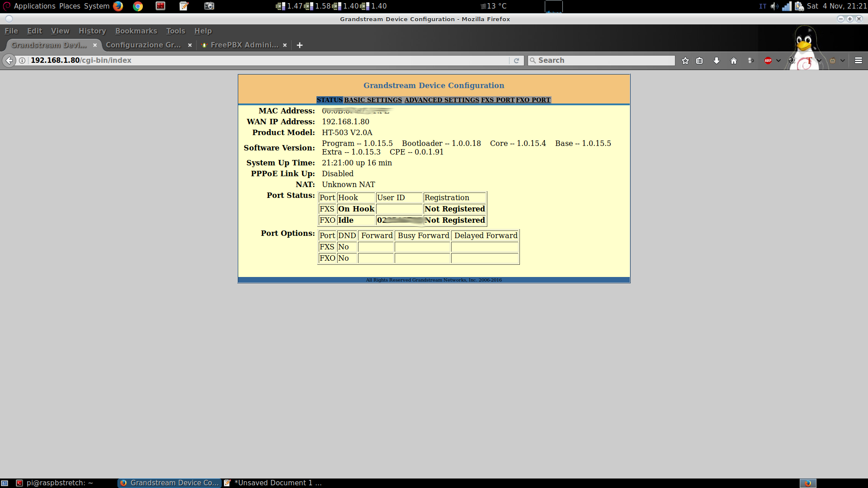Go to FXO PORT settings
The height and width of the screenshot is (488, 868).
tap(533, 100)
